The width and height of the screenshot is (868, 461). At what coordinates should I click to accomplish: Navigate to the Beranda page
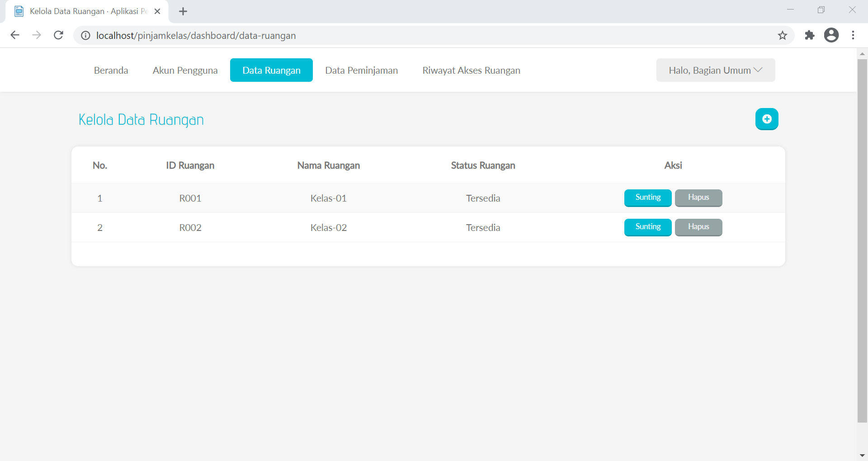tap(111, 70)
